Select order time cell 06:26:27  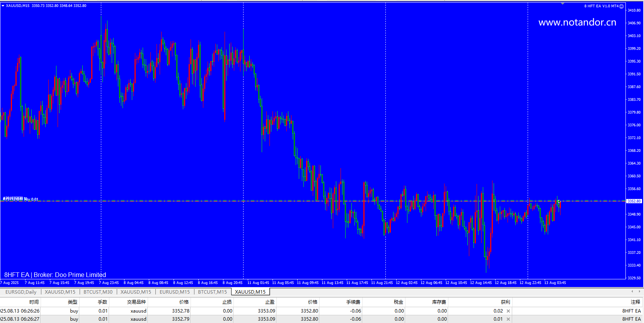click(20, 319)
